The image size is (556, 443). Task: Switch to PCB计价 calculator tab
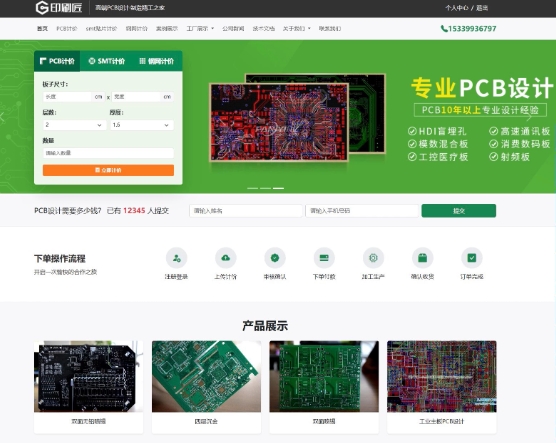click(x=57, y=61)
